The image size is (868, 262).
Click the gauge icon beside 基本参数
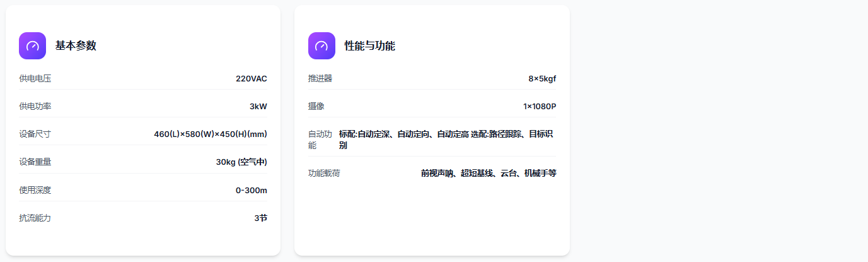32,45
